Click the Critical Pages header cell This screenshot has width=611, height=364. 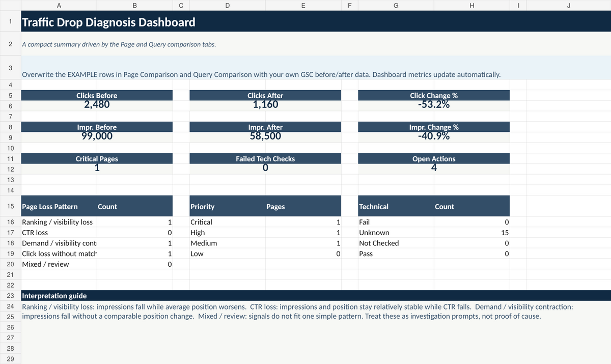[x=97, y=159]
